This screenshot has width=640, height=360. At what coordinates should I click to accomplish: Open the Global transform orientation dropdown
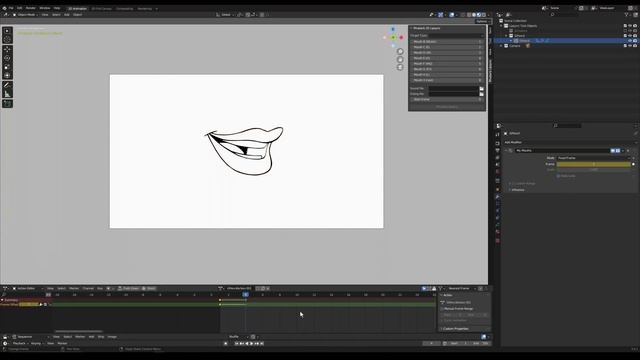(225, 15)
